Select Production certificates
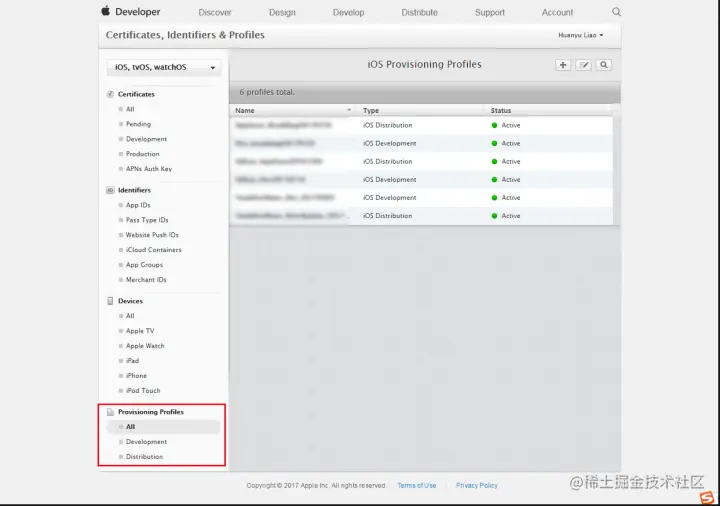Viewport: 720px width, 506px height. coord(142,154)
